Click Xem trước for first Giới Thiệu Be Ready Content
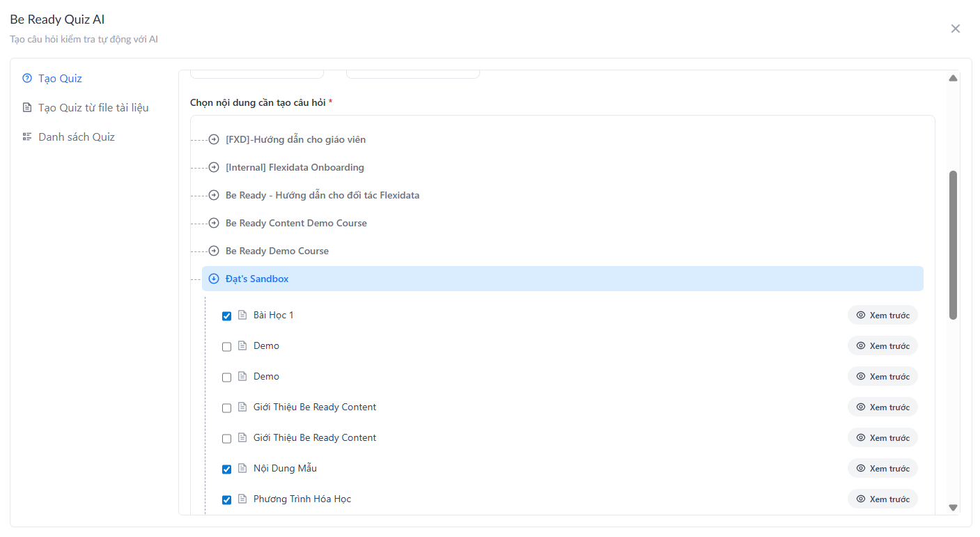Viewport: 980px width, 537px height. (882, 407)
